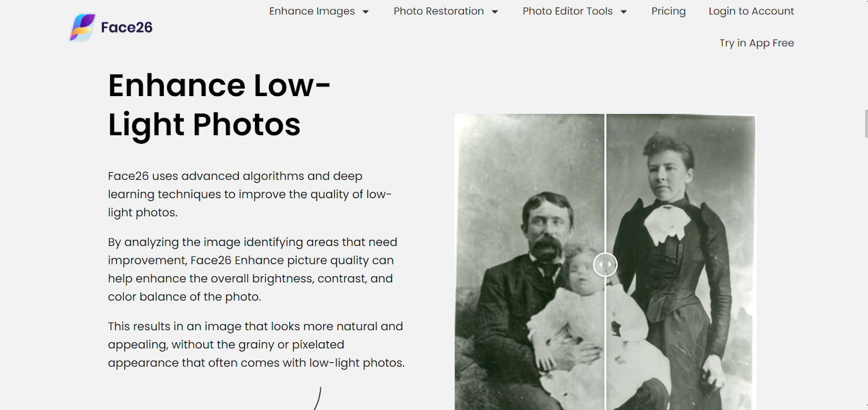Expand the Enhance Images dropdown arrow
The width and height of the screenshot is (868, 410).
366,12
